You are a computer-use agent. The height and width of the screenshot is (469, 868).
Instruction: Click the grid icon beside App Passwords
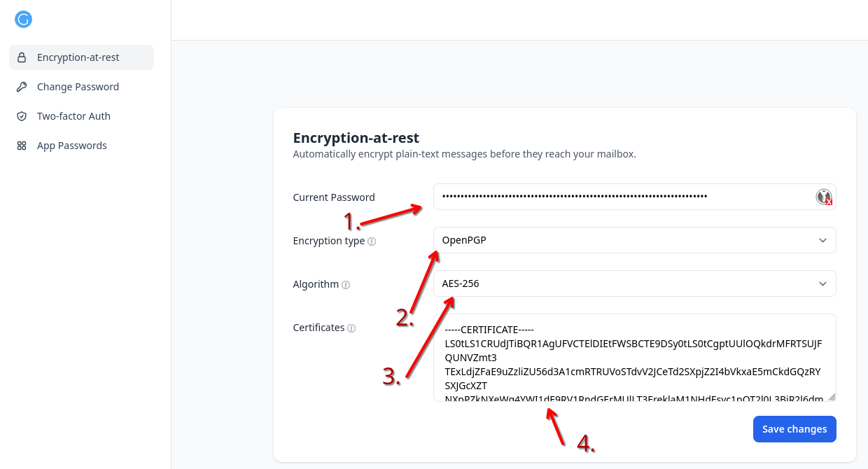22,146
